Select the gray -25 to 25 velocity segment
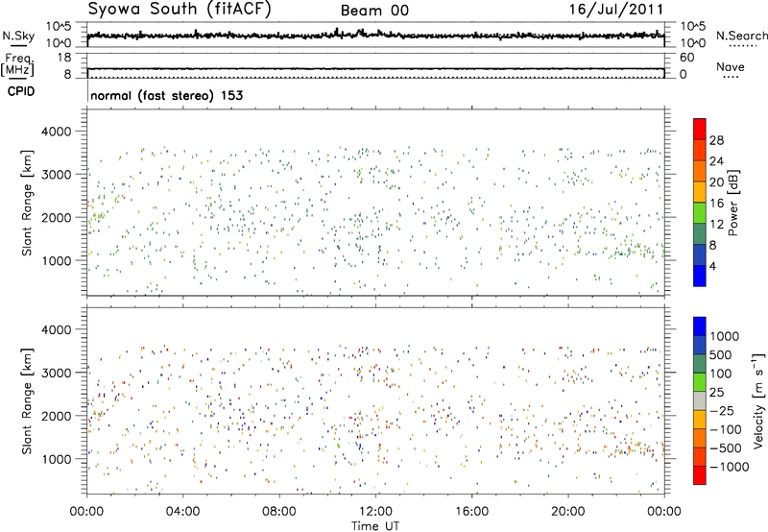The height and width of the screenshot is (532, 768). pos(700,400)
